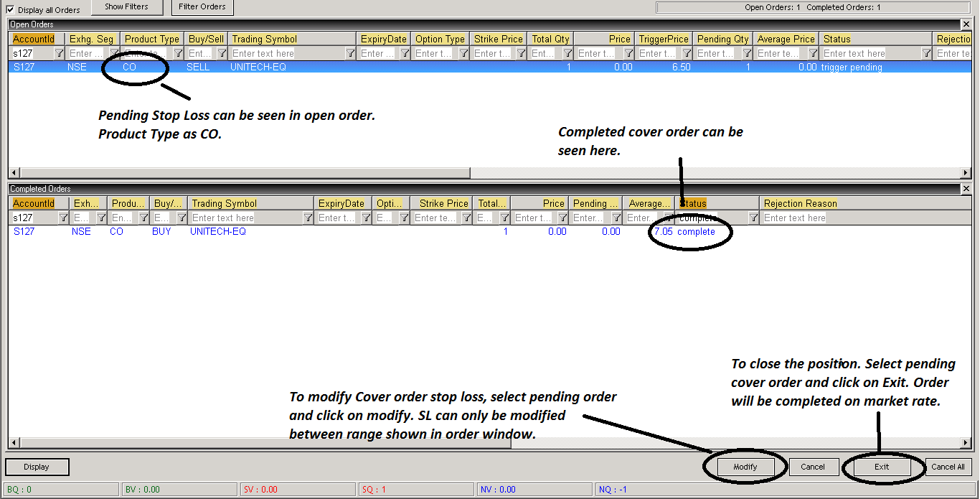Click the Show Filters button
This screenshot has height=499, width=980.
[x=126, y=7]
